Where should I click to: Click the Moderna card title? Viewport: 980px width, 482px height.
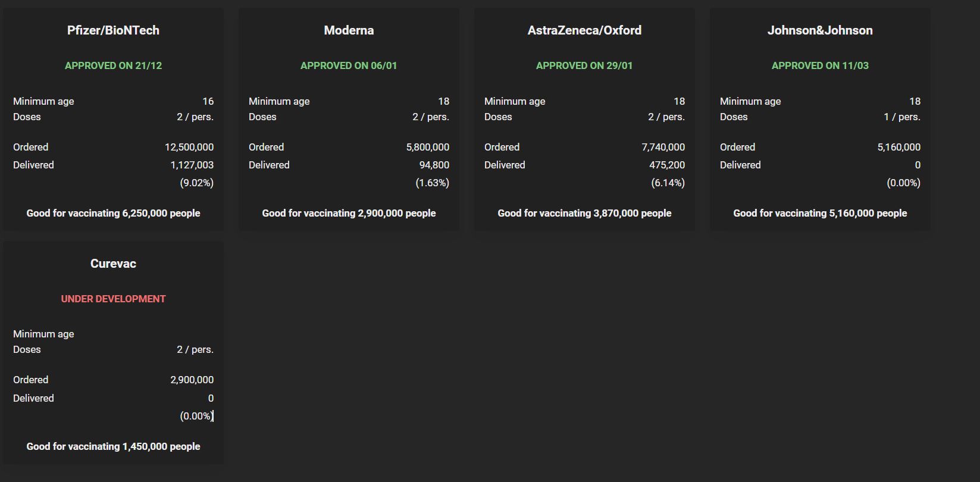[x=349, y=30]
